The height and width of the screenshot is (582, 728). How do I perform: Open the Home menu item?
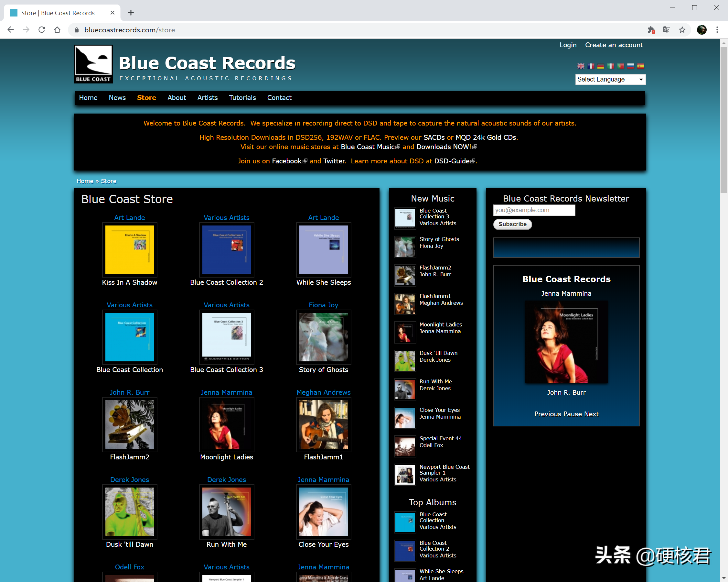pyautogui.click(x=88, y=98)
